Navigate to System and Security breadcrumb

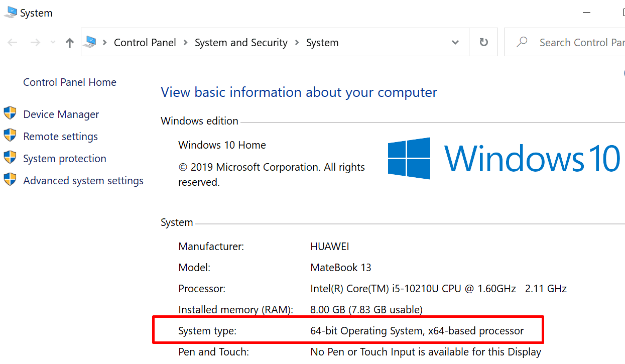[241, 43]
